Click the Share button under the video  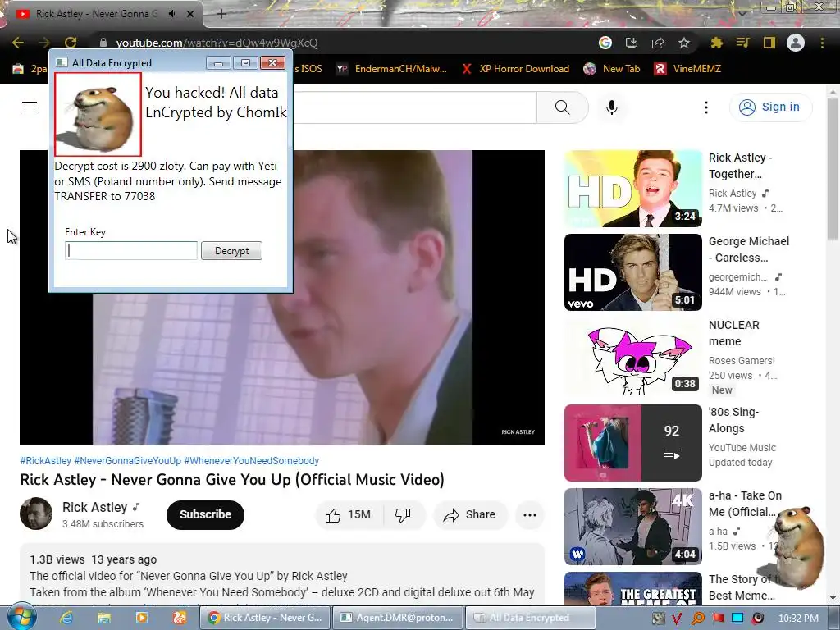470,515
